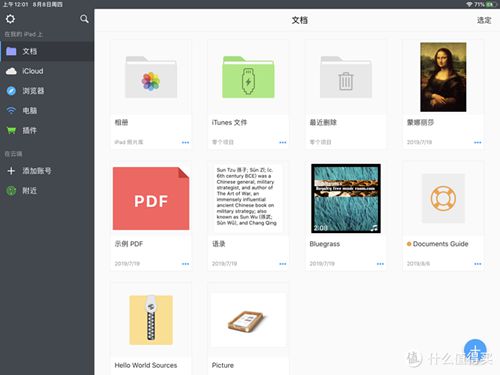
Task: Open the Bluegrass music file thumbnail
Action: click(x=346, y=198)
